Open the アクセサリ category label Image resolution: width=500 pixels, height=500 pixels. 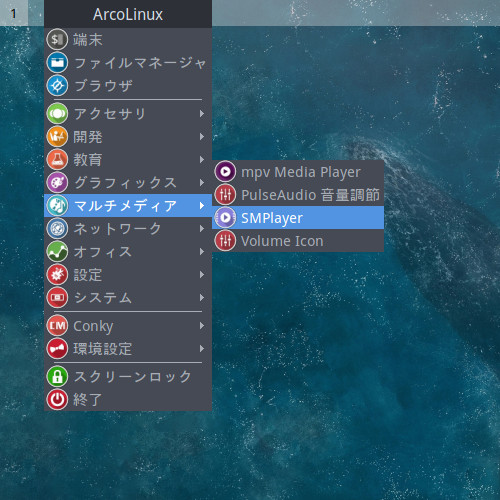(110, 114)
